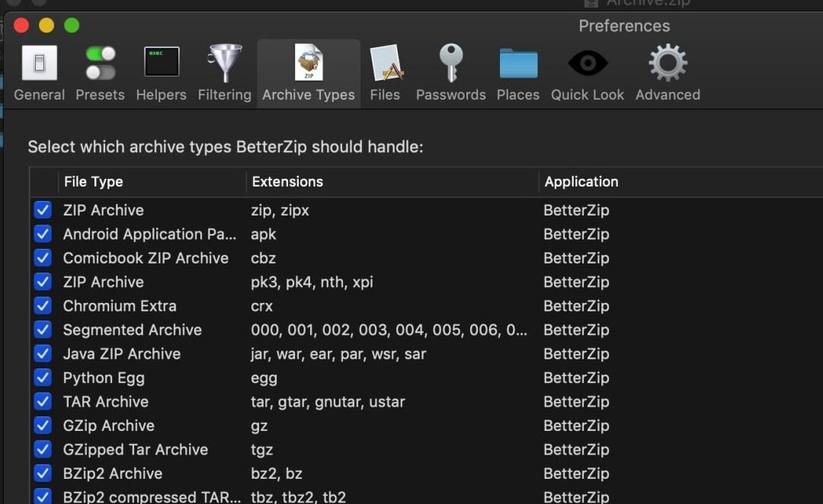Viewport: 823px width, 504px height.
Task: Uncheck the pk3, pk4 ZIP Archive checkbox
Action: pos(43,282)
